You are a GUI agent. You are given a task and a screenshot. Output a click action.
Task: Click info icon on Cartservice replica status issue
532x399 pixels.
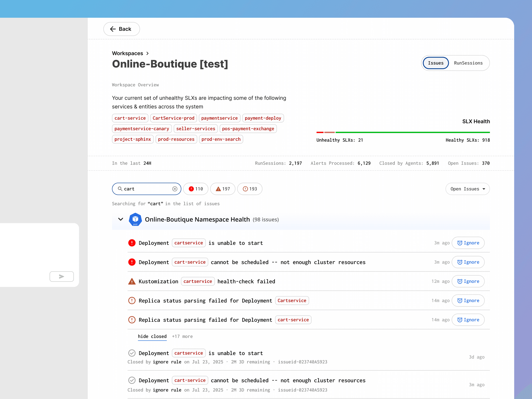132,300
